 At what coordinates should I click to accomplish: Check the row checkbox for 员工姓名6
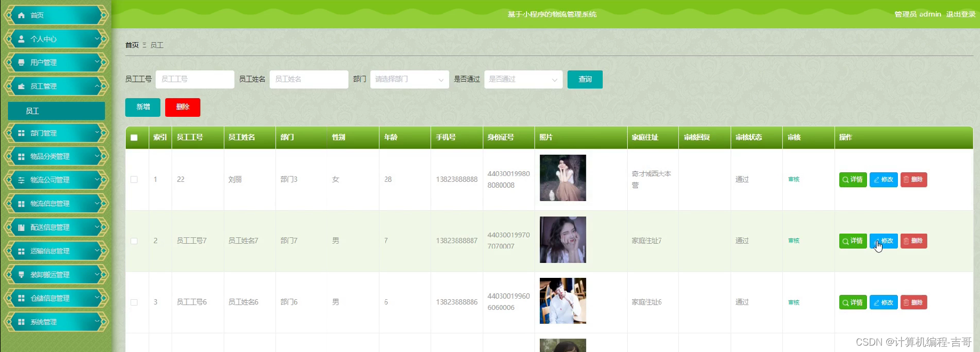tap(134, 302)
